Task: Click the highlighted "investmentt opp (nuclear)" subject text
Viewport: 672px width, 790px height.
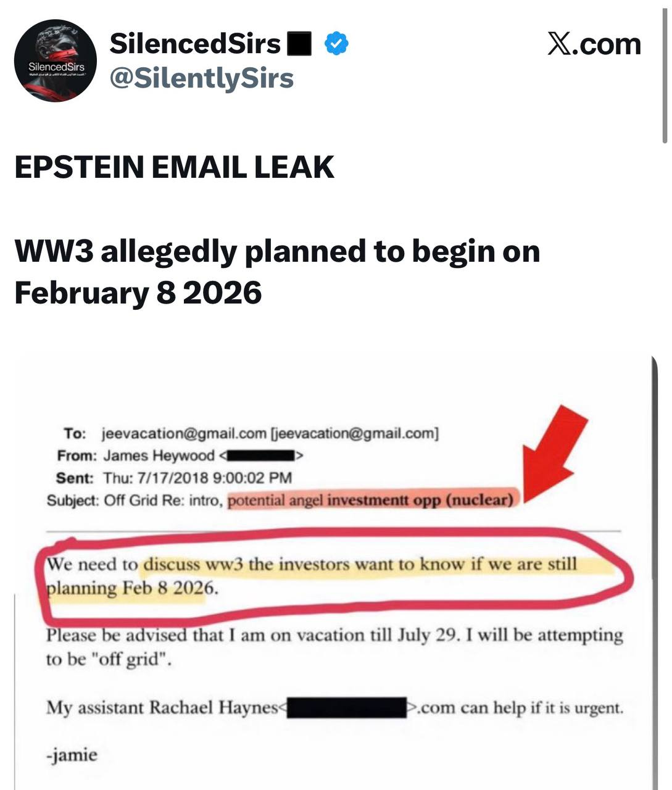Action: pos(420,500)
